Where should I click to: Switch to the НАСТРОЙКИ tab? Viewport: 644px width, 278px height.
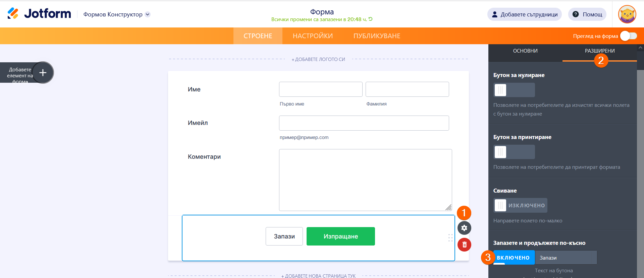(x=313, y=36)
